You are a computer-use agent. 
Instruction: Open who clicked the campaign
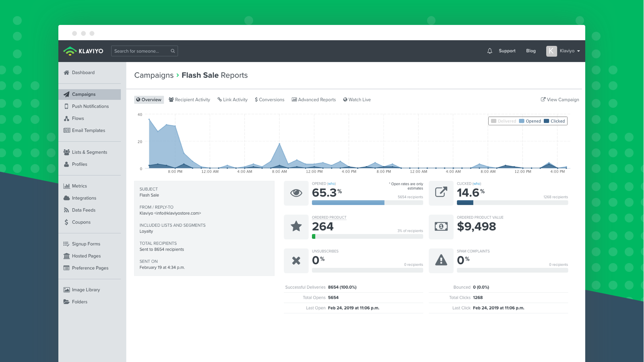coord(476,183)
